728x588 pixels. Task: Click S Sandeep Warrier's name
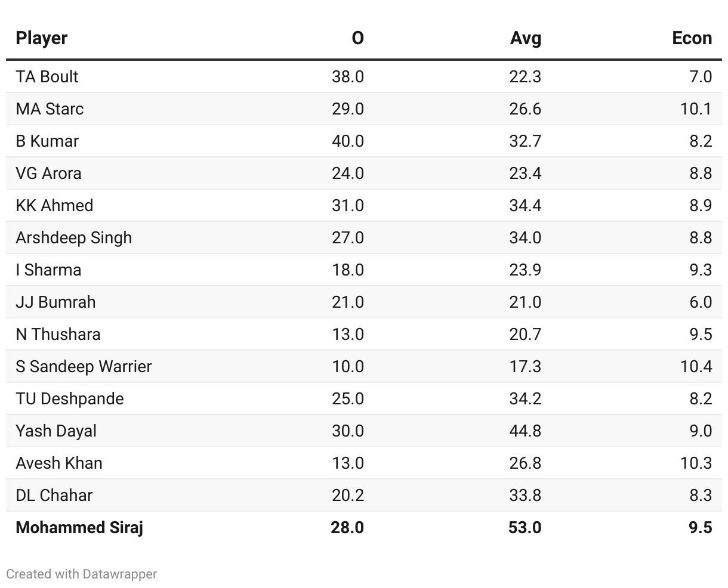coord(84,366)
